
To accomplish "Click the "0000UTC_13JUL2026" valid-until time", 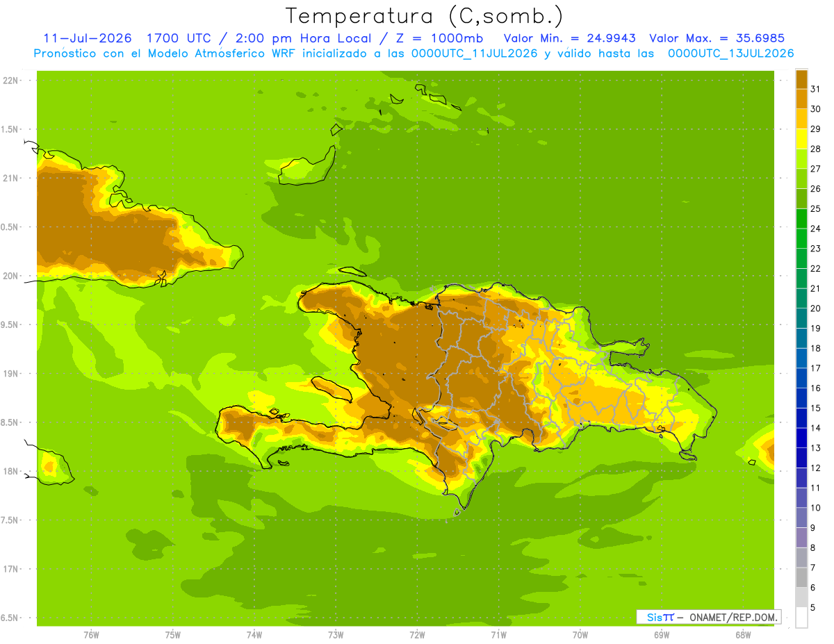I will click(x=730, y=53).
